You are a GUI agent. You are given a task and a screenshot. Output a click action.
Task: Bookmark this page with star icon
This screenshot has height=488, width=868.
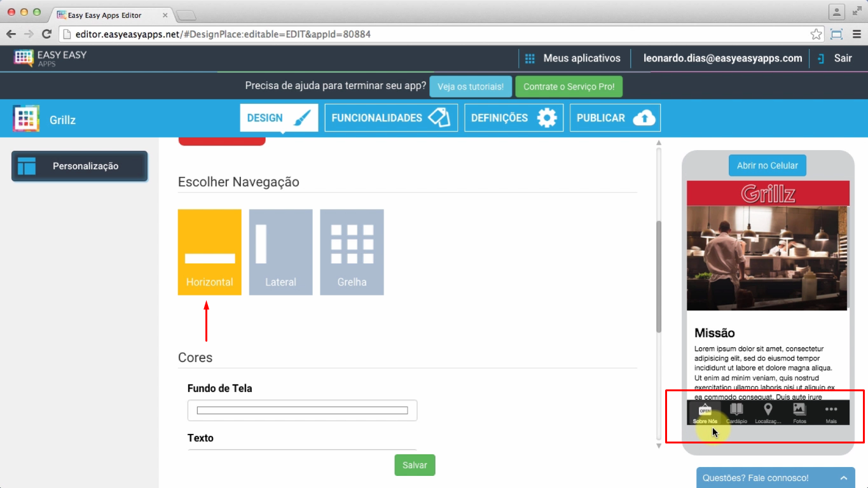coord(816,34)
